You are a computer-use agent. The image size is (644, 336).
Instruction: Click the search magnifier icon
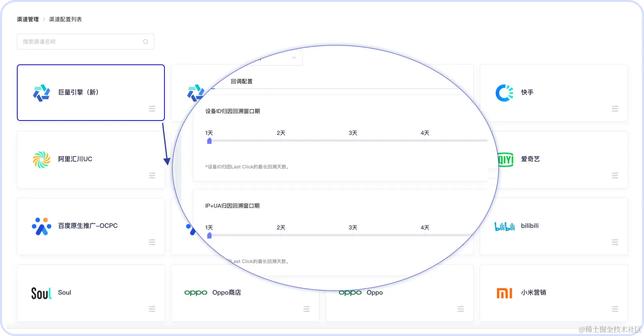[x=146, y=42]
